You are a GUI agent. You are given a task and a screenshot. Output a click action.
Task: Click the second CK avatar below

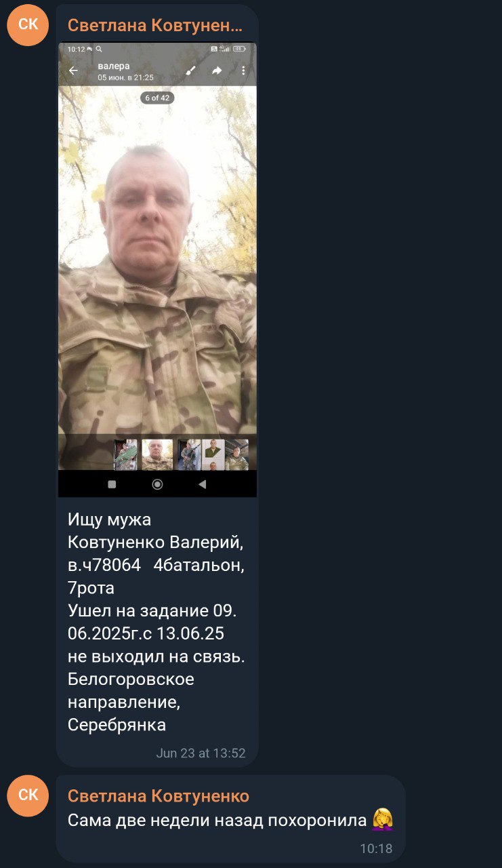28,795
